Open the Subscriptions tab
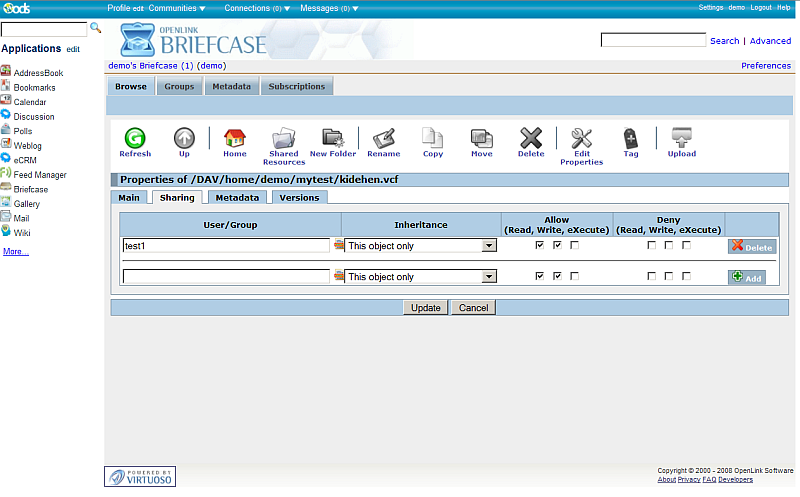Image resolution: width=800 pixels, height=497 pixels. pos(297,86)
